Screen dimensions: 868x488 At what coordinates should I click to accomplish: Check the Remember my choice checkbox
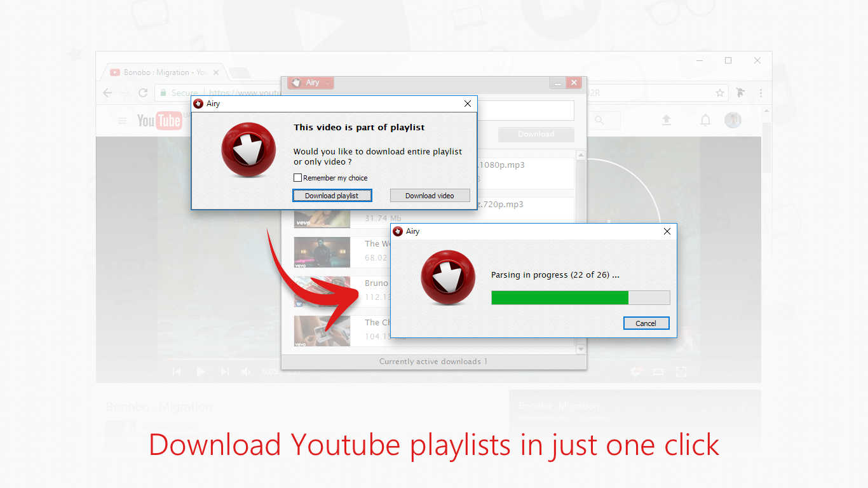pos(297,178)
